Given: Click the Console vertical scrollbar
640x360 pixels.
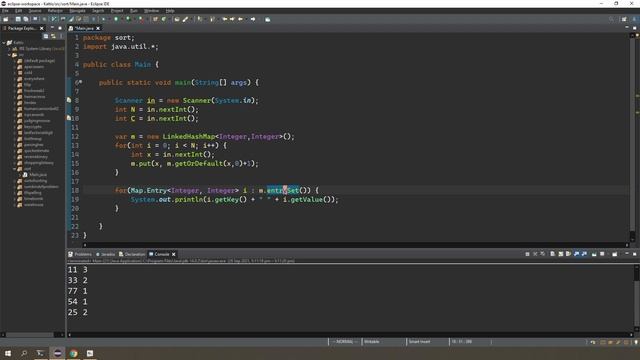Looking at the screenshot, I should [636, 298].
